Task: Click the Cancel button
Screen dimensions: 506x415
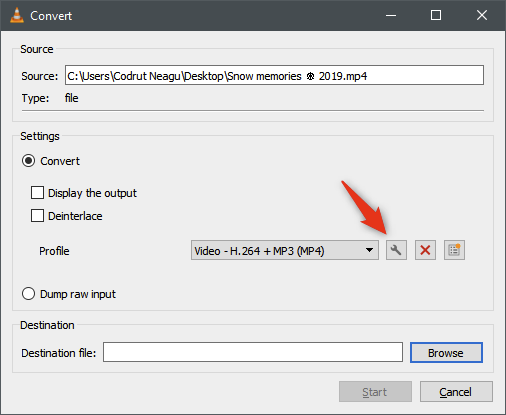Action: click(456, 392)
